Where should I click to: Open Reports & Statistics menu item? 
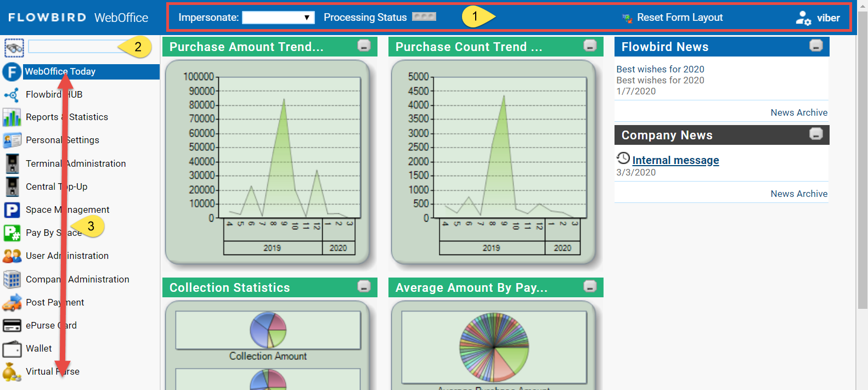[67, 117]
